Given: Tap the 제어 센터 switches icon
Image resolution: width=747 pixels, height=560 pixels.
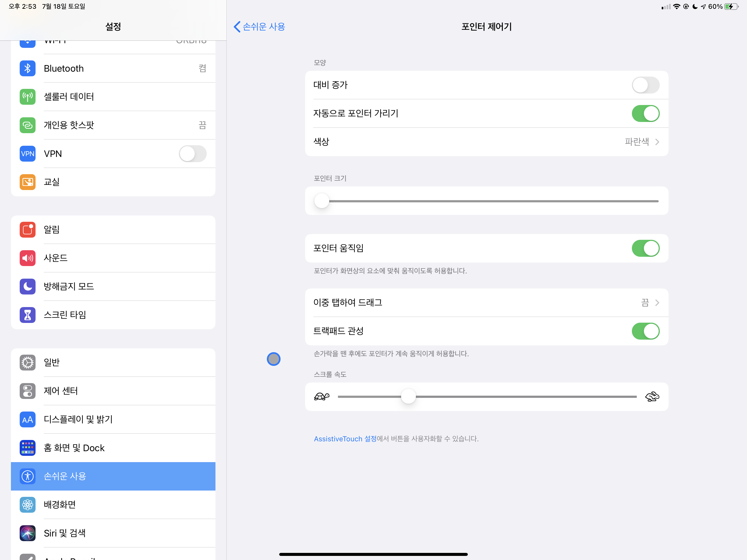Looking at the screenshot, I should pos(28,391).
